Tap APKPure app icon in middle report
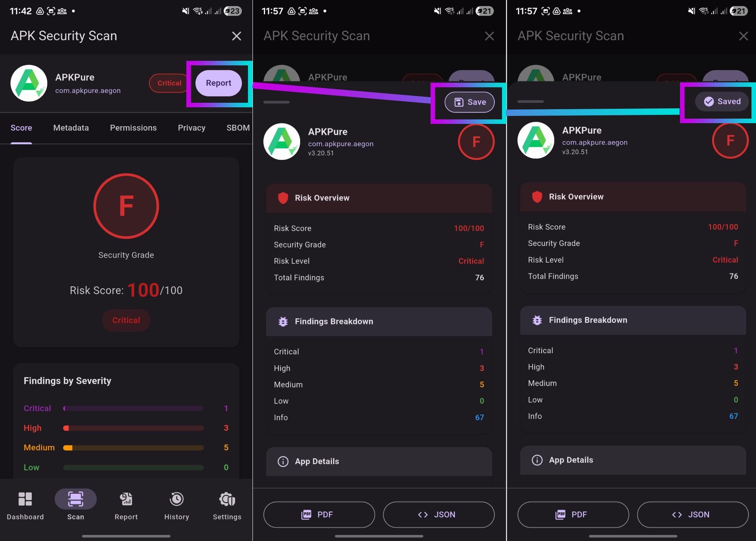The height and width of the screenshot is (541, 756). (x=282, y=142)
